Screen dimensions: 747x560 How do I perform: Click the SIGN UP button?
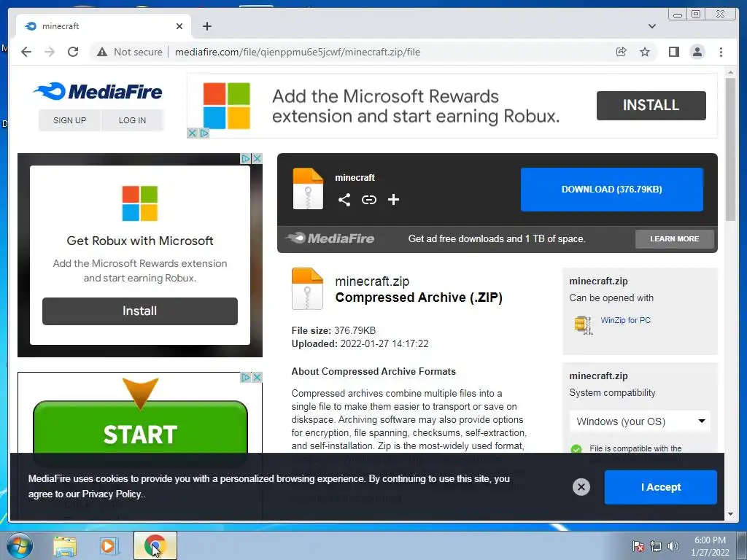(69, 120)
